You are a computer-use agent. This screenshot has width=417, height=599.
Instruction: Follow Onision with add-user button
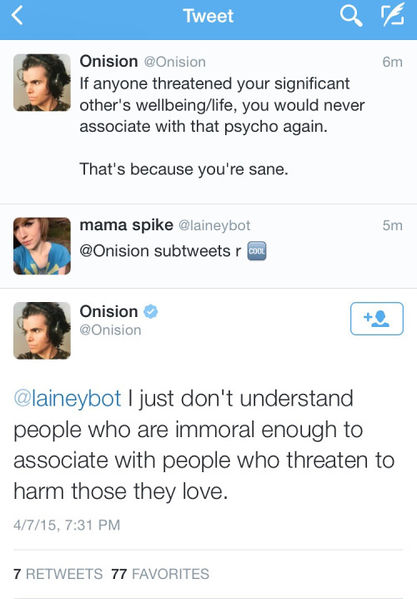(x=377, y=319)
